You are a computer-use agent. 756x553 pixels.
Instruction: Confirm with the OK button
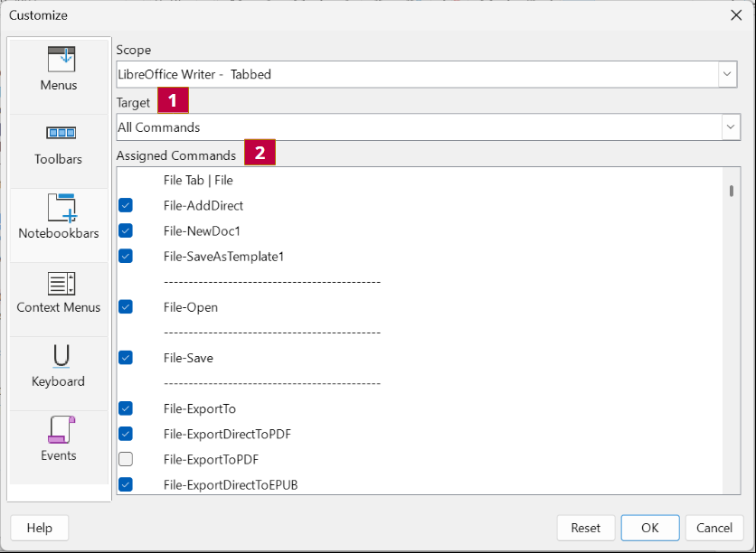coord(650,528)
